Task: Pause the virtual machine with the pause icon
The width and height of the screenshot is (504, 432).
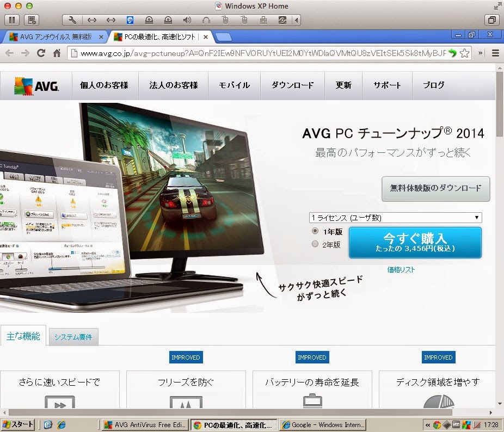Action: click(x=12, y=20)
